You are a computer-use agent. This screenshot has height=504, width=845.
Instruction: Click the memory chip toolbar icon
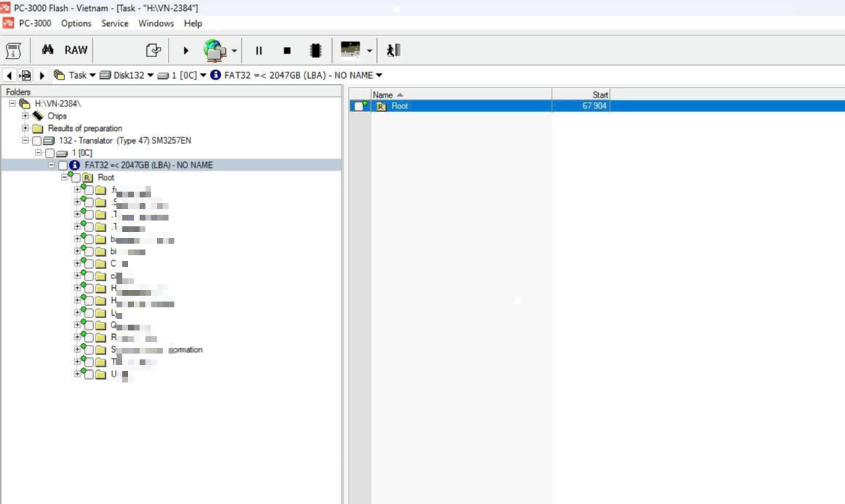[x=316, y=51]
